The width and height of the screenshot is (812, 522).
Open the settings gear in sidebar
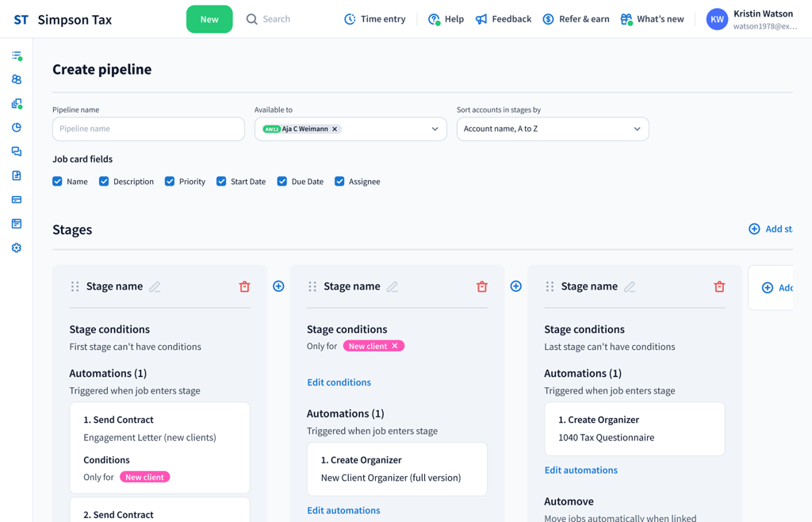point(17,248)
